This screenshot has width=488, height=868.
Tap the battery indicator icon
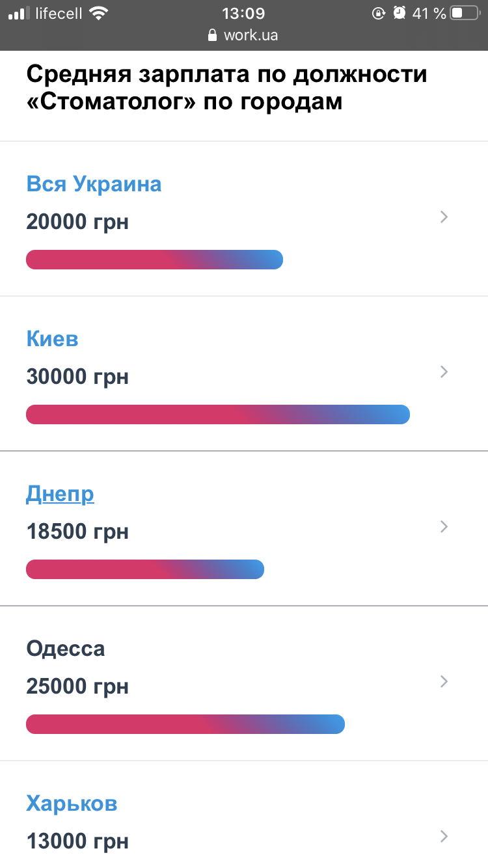pos(465,13)
